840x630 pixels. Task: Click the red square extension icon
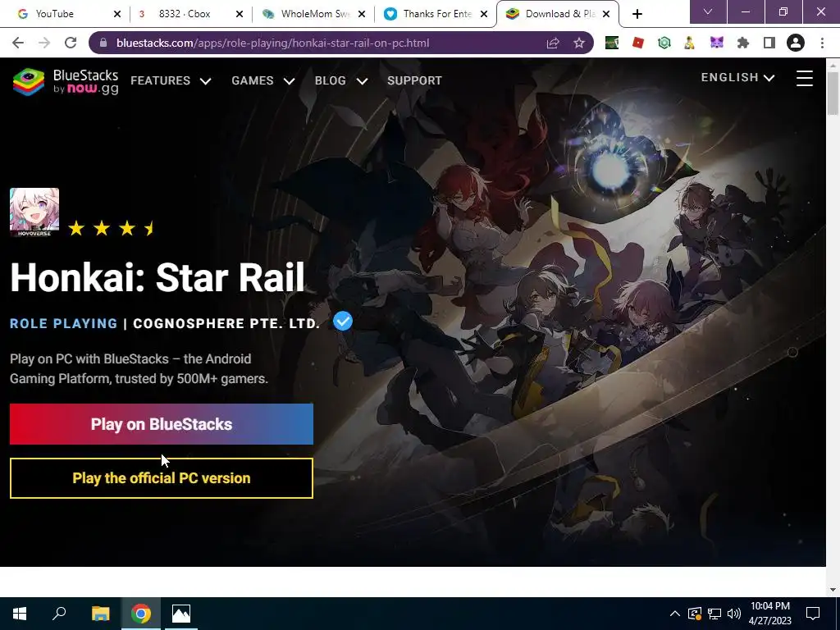637,43
